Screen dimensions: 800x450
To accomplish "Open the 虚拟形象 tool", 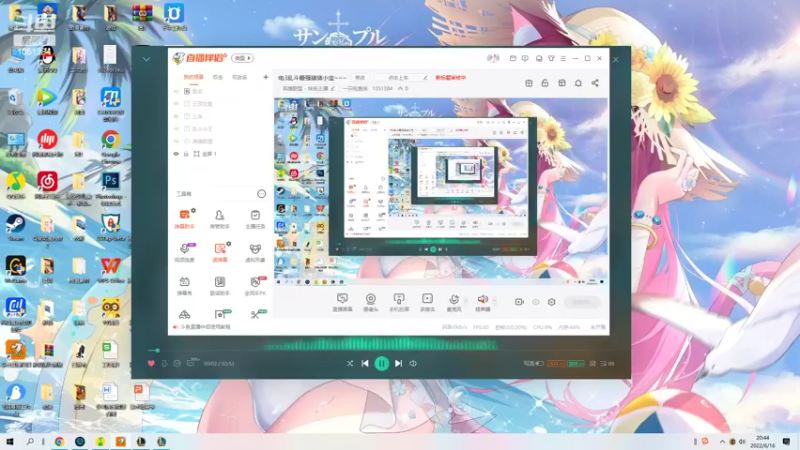I will tap(255, 252).
